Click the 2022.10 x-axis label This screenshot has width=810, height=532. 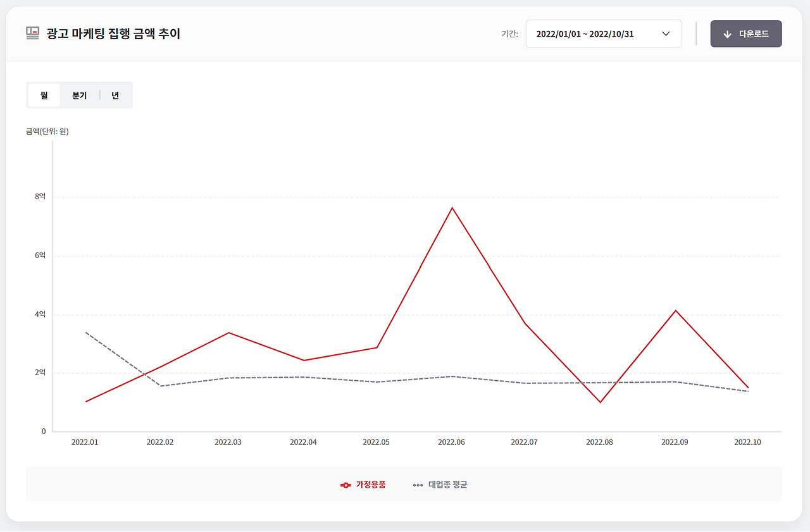coord(747,442)
